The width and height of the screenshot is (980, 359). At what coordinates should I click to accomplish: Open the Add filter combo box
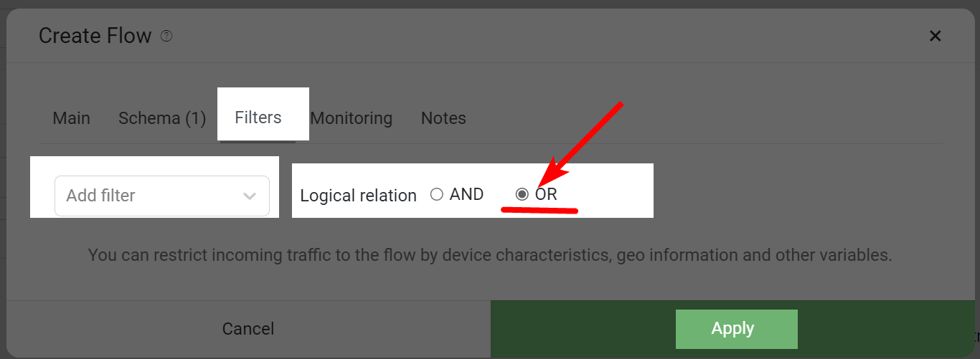pyautogui.click(x=162, y=196)
